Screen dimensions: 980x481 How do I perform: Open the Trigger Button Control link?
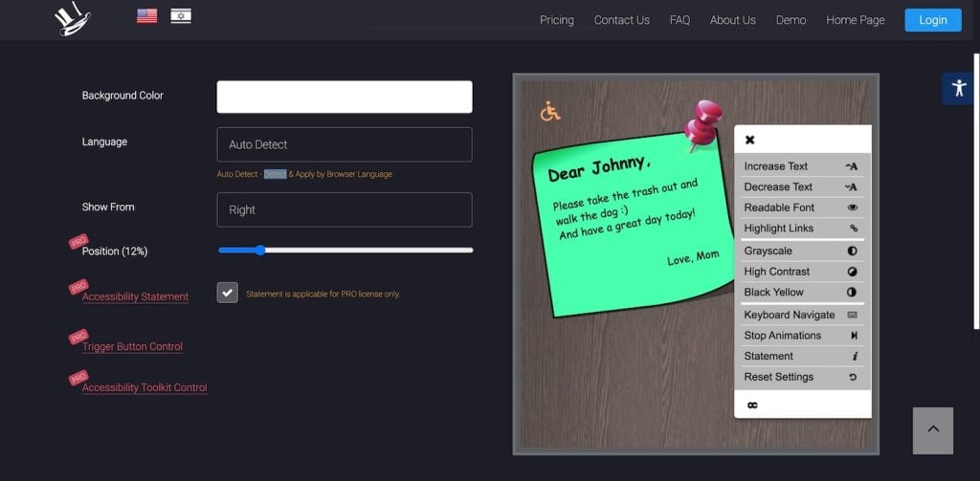132,347
